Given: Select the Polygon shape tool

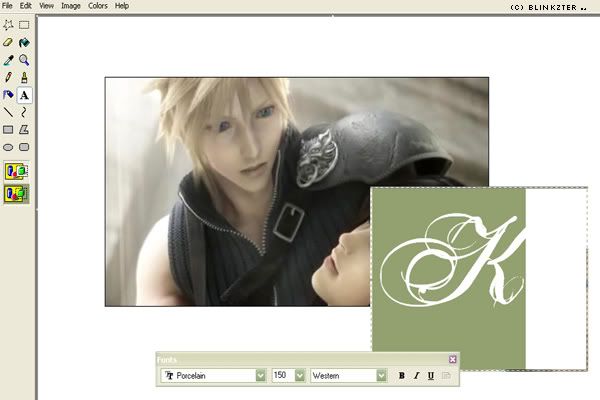Looking at the screenshot, I should coord(24,129).
